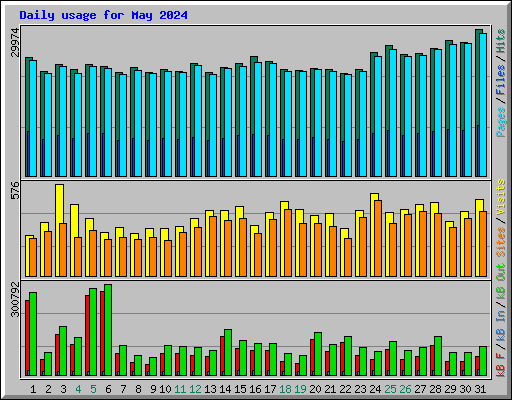512x400 pixels.
Task: Click day 22 on the x-axis
Action: click(x=345, y=389)
